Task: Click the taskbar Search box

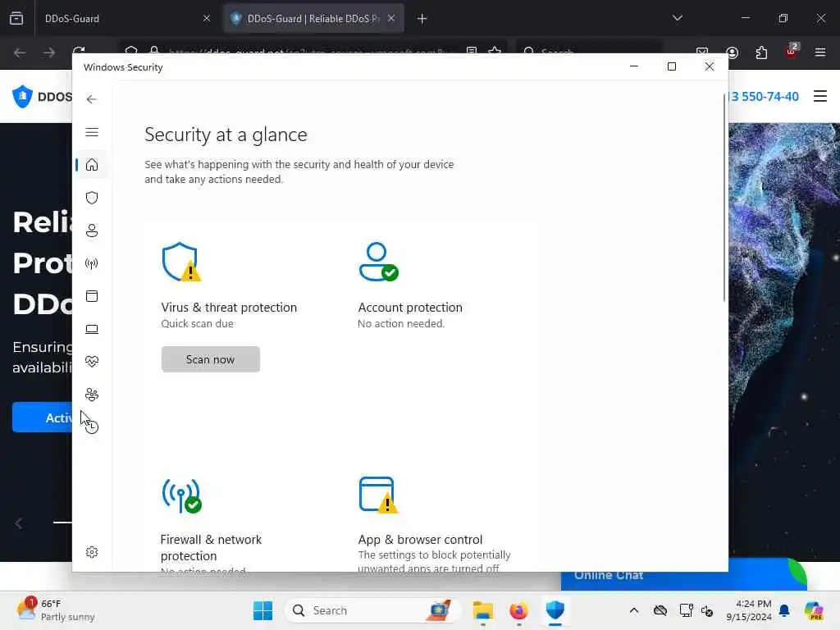Action: click(x=373, y=610)
